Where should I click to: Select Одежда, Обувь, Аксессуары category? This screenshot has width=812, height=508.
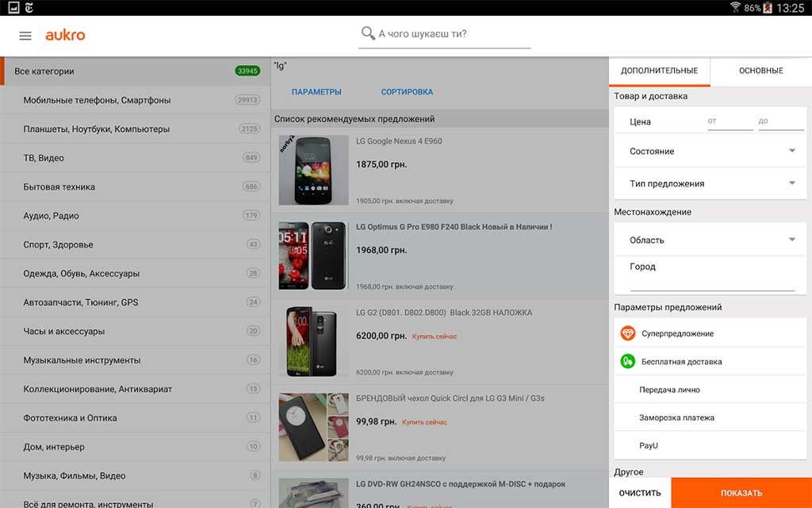[135, 274]
